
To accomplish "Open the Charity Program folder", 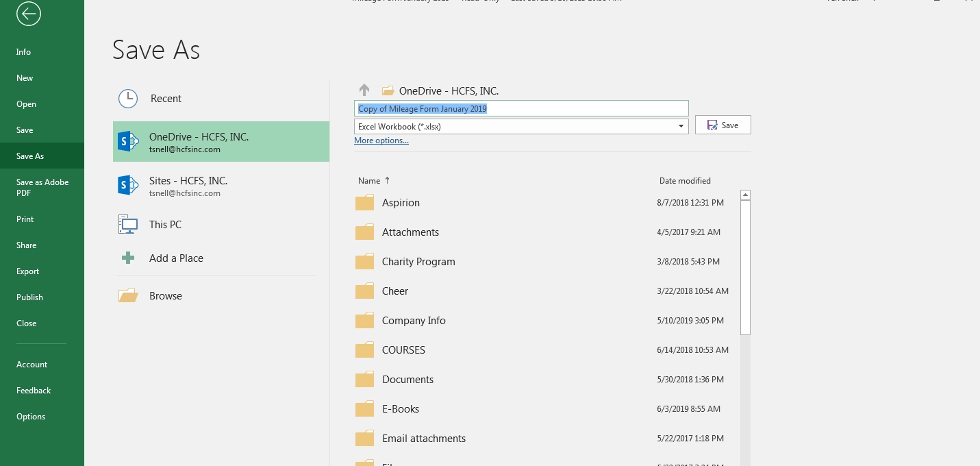I will click(x=418, y=262).
